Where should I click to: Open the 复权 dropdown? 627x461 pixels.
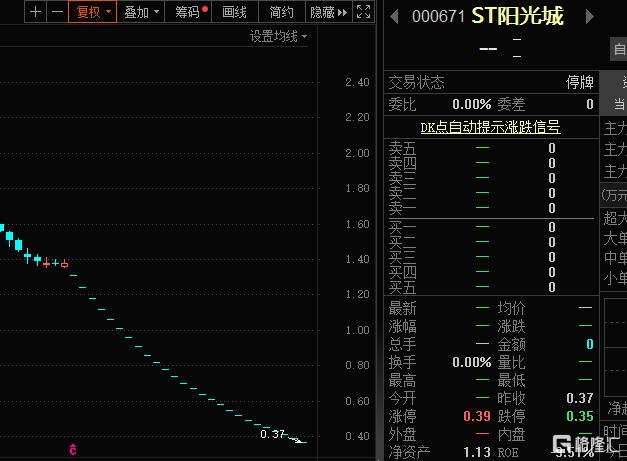pyautogui.click(x=92, y=12)
